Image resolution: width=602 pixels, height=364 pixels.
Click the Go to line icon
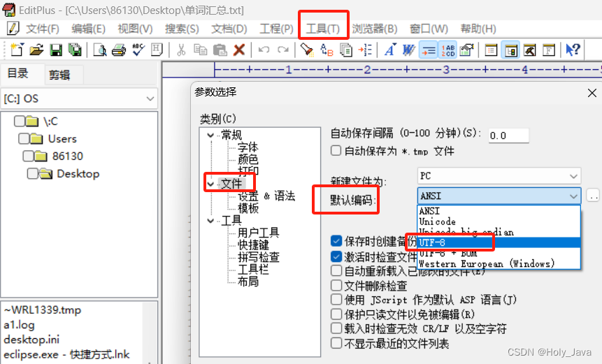[365, 50]
